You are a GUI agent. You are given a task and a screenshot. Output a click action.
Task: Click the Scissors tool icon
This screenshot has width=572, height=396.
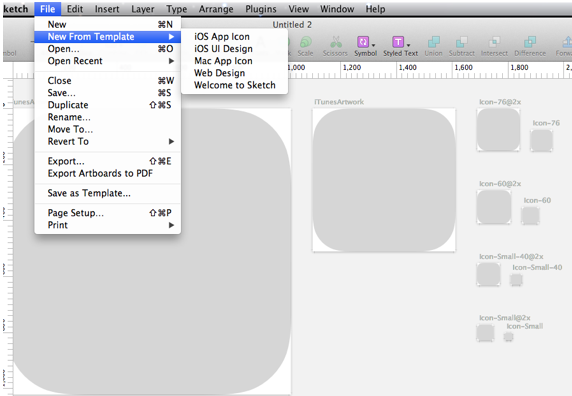[336, 42]
